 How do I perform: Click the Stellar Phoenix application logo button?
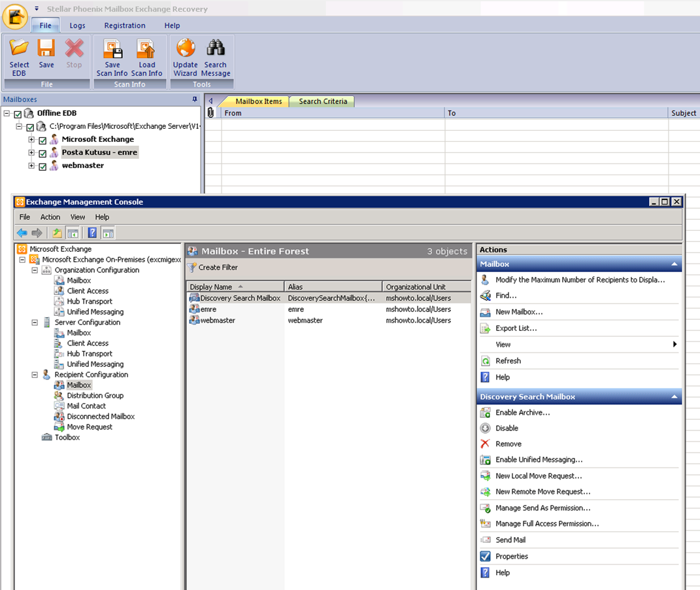coord(15,16)
